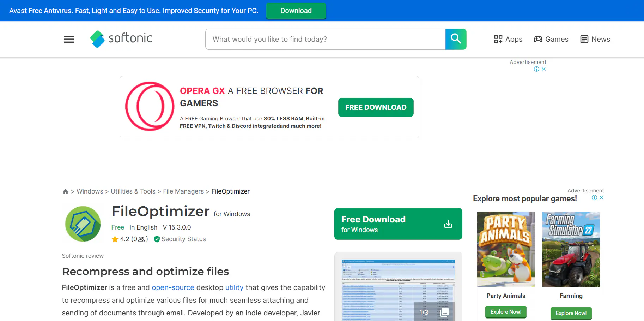Viewport: 644px width, 321px height.
Task: Click the In English language label
Action: tap(143, 227)
